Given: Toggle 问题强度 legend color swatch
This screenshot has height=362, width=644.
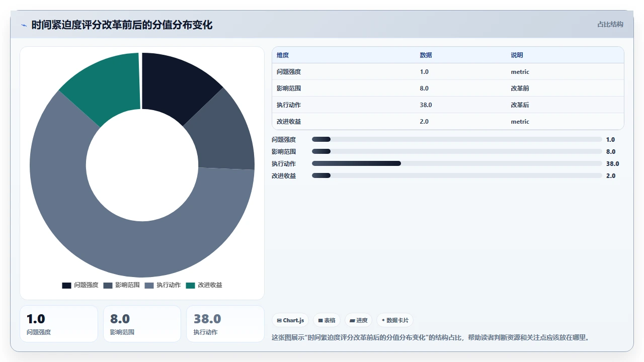Looking at the screenshot, I should [x=66, y=285].
